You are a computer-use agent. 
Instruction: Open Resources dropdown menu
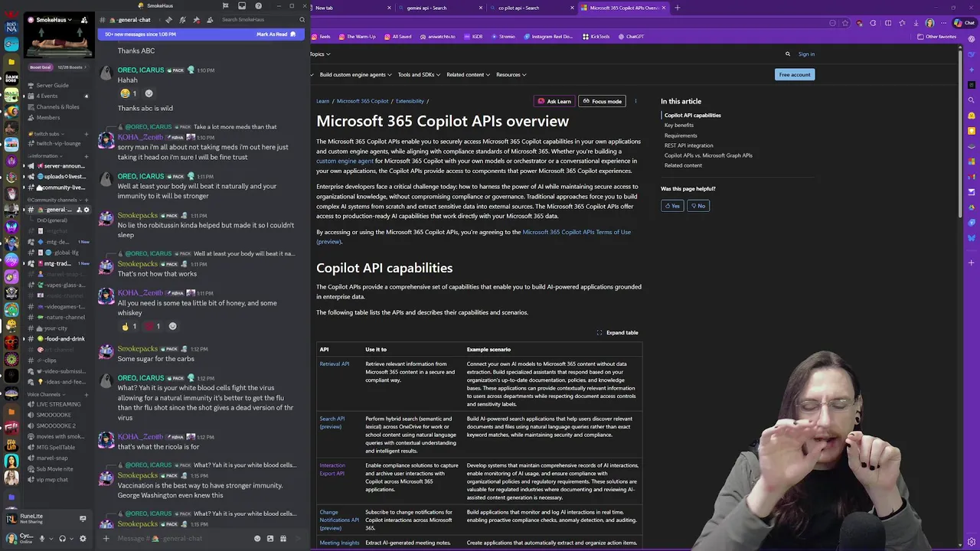pos(511,75)
